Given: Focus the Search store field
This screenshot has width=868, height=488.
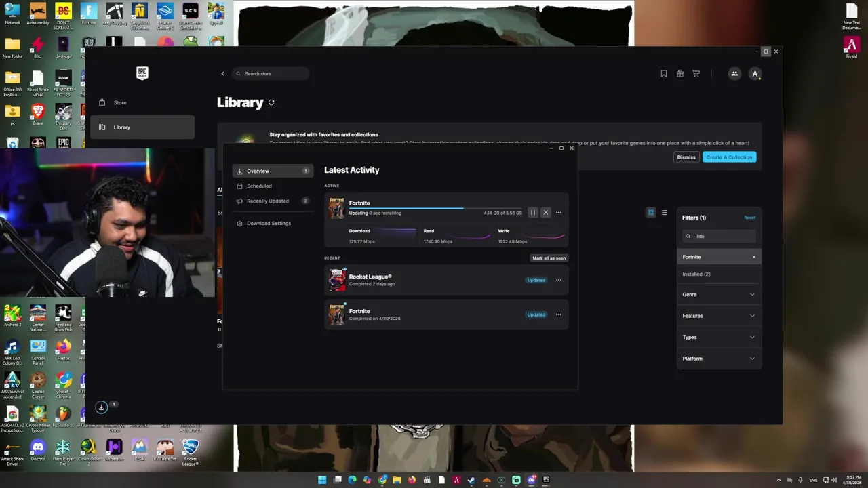Looking at the screenshot, I should pos(271,73).
